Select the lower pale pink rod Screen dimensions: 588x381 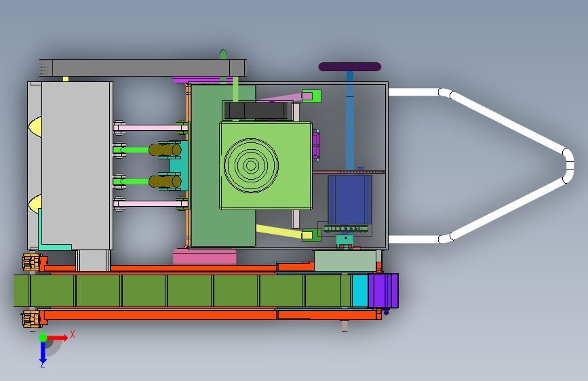(x=150, y=203)
